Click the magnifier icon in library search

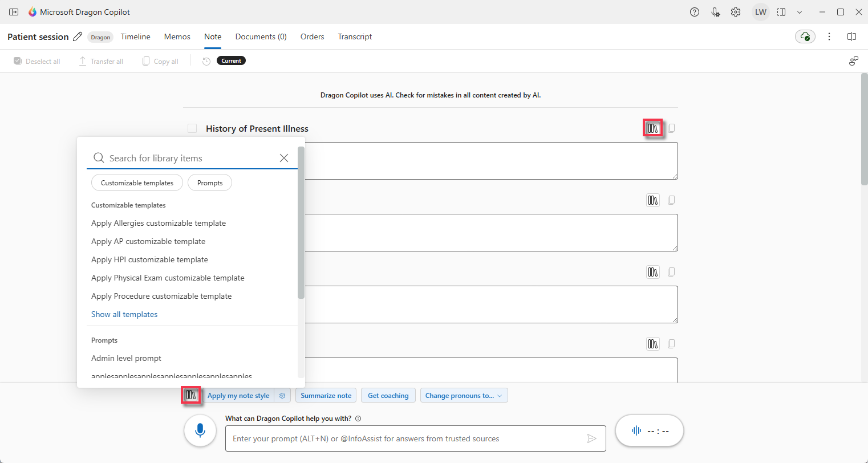click(x=99, y=158)
